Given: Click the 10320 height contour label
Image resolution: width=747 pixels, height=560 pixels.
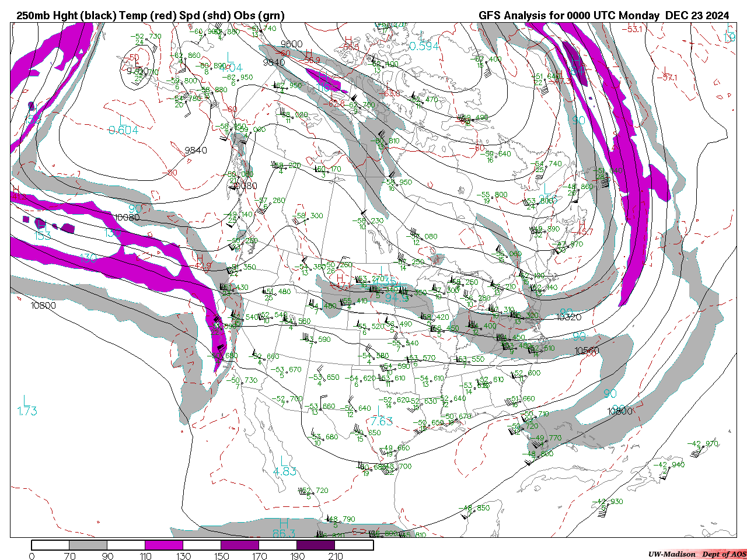Looking at the screenshot, I should click(569, 318).
